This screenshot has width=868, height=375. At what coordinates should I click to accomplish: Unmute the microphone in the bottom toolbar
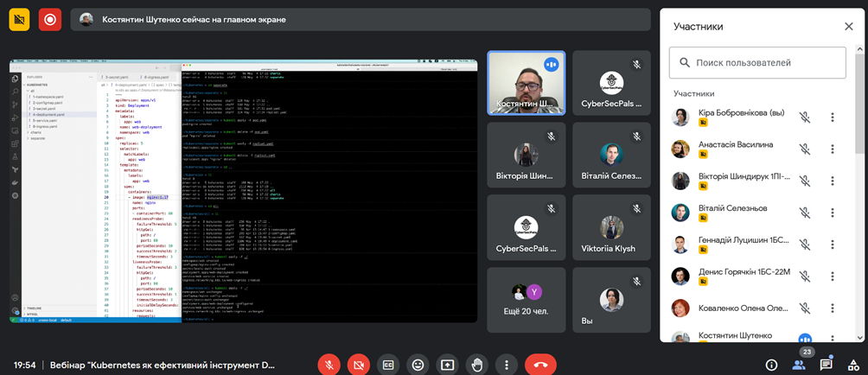click(x=329, y=365)
